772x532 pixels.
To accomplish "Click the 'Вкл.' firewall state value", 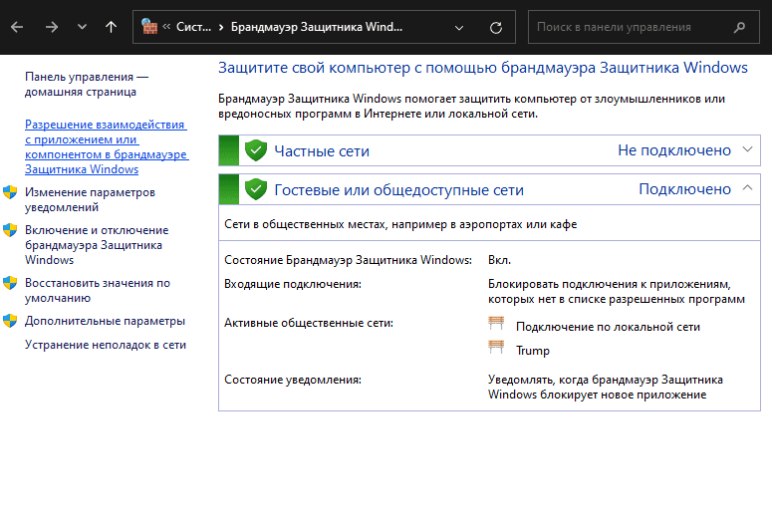I will click(x=499, y=260).
